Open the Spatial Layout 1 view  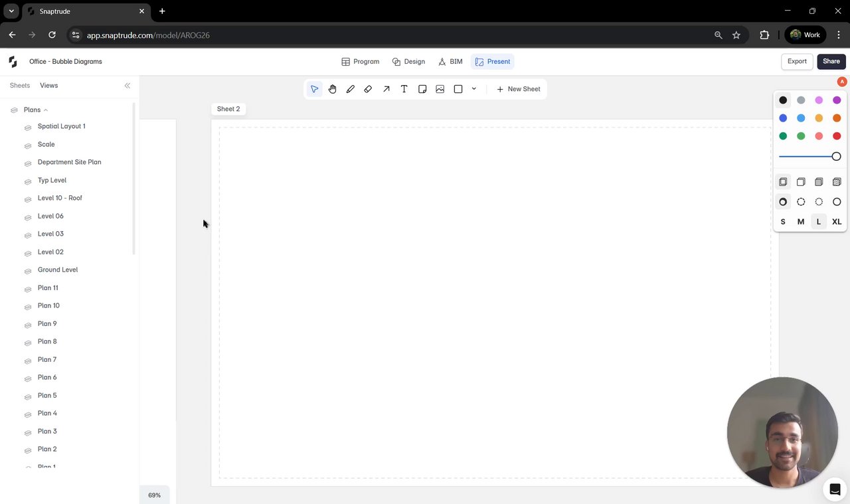click(61, 126)
